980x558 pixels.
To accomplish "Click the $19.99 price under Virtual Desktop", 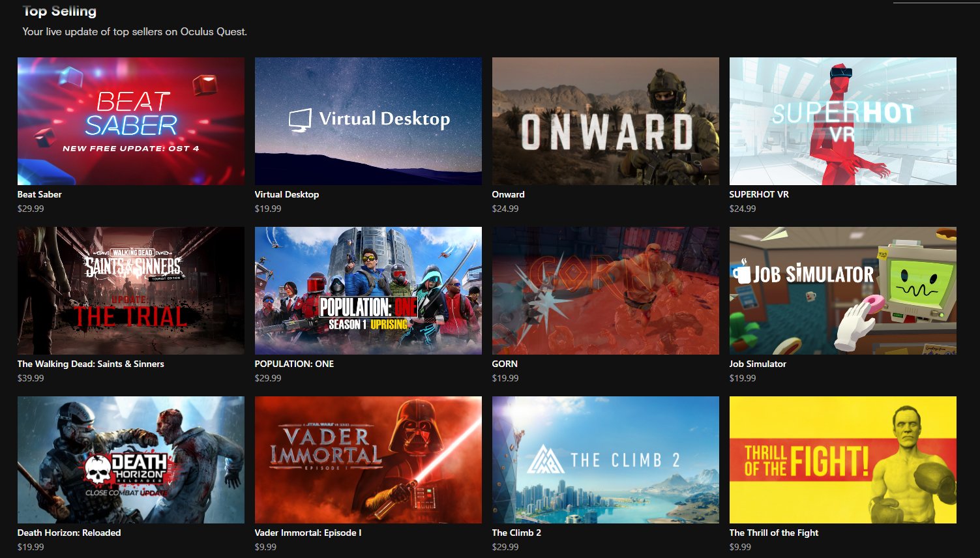I will [268, 209].
